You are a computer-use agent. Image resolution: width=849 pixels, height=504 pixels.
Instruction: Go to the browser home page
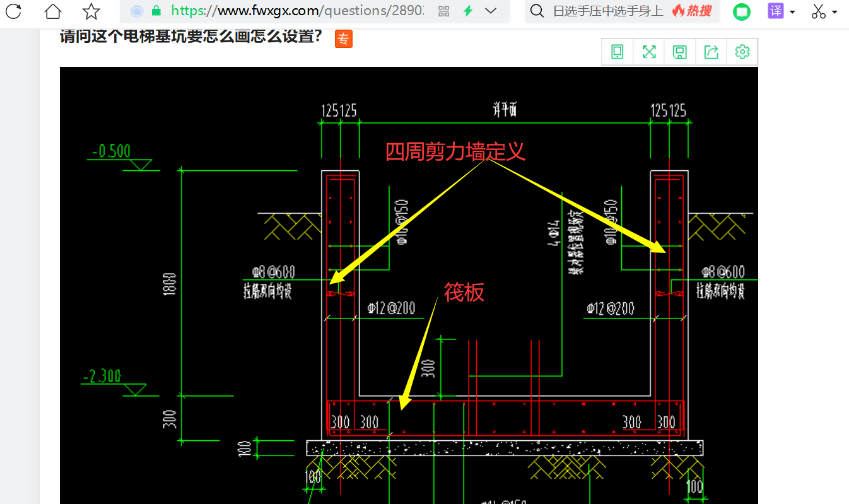pyautogui.click(x=54, y=11)
